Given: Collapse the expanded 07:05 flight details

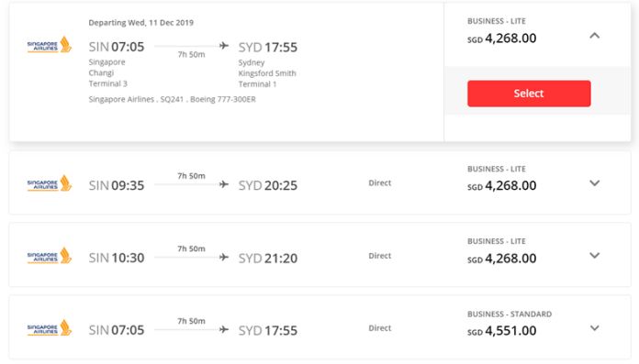Looking at the screenshot, I should [594, 36].
